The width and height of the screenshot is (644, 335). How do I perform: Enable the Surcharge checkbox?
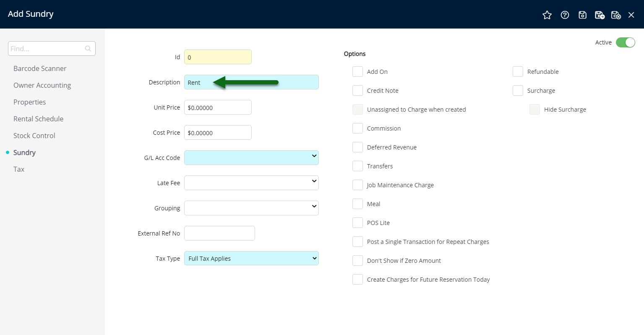518,91
